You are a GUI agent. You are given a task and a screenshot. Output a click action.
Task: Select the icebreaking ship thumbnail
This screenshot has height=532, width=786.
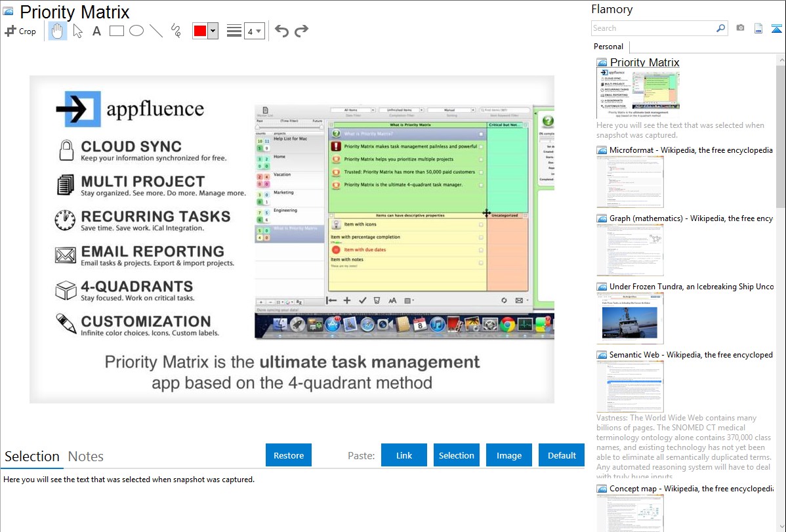point(630,318)
